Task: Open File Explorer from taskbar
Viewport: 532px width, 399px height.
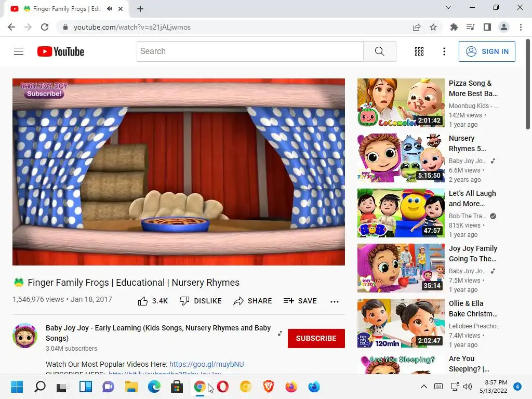Action: 131,387
